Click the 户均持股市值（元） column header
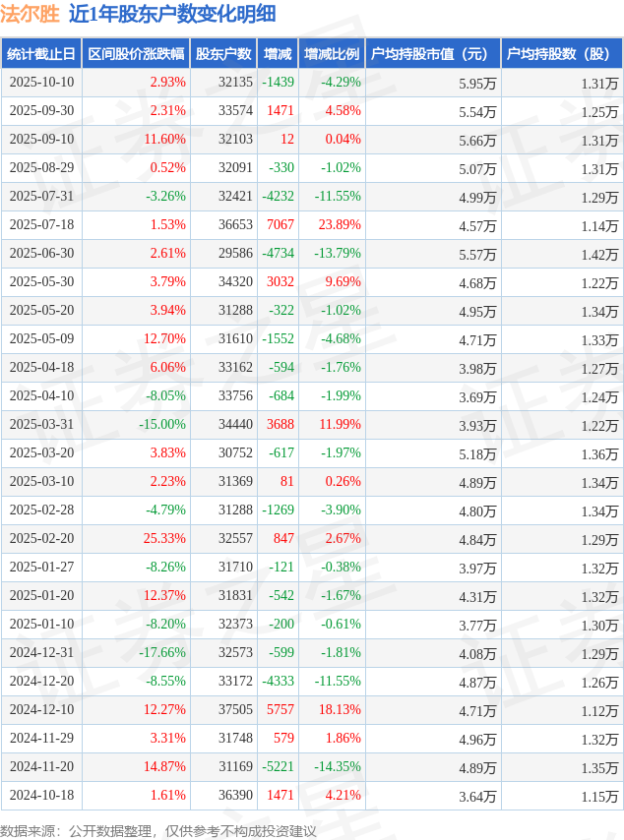Screen dimensions: 624x840 pos(433,54)
